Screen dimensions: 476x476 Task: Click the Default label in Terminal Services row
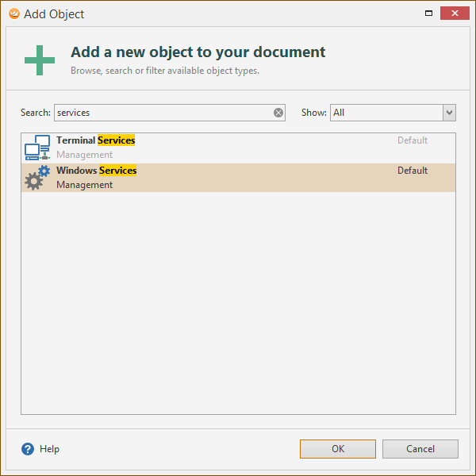tap(413, 140)
